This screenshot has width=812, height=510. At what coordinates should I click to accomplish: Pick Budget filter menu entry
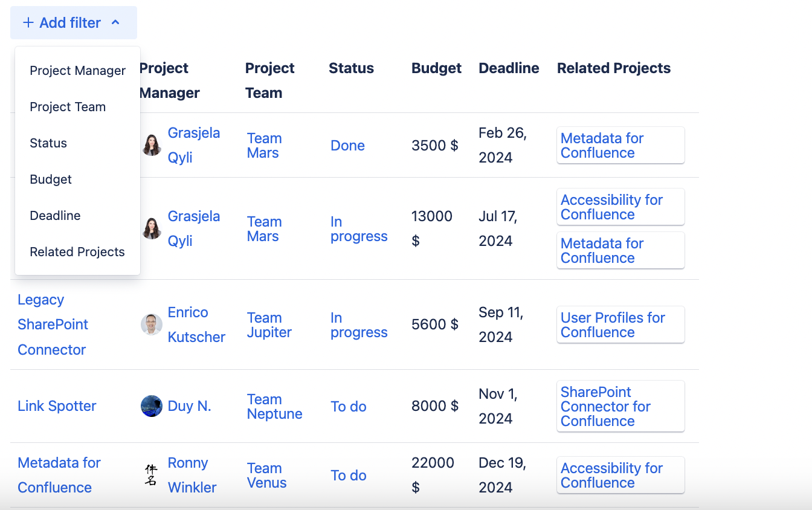(x=51, y=179)
